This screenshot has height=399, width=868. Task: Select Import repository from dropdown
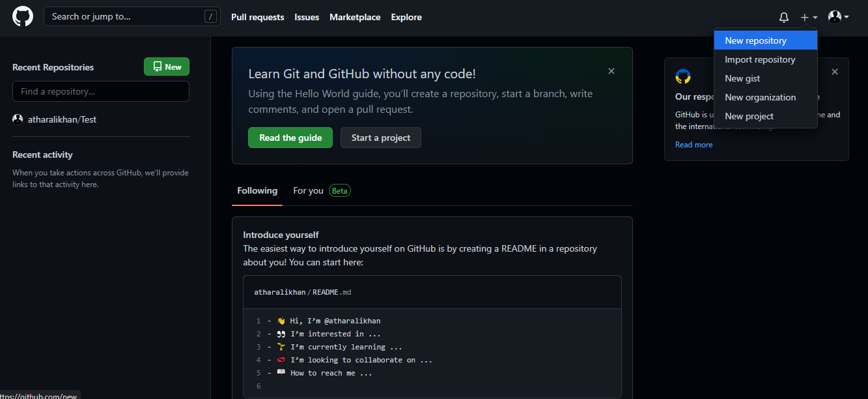(766, 59)
